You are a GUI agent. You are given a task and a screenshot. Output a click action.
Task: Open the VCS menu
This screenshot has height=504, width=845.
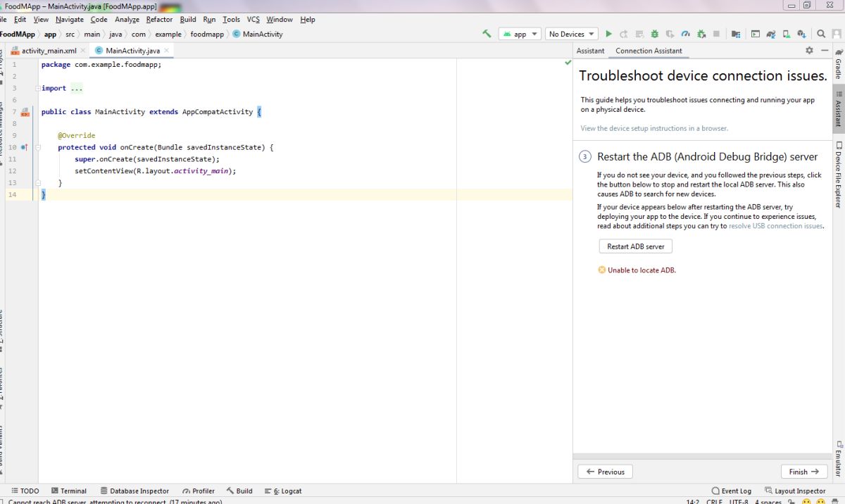pos(253,20)
